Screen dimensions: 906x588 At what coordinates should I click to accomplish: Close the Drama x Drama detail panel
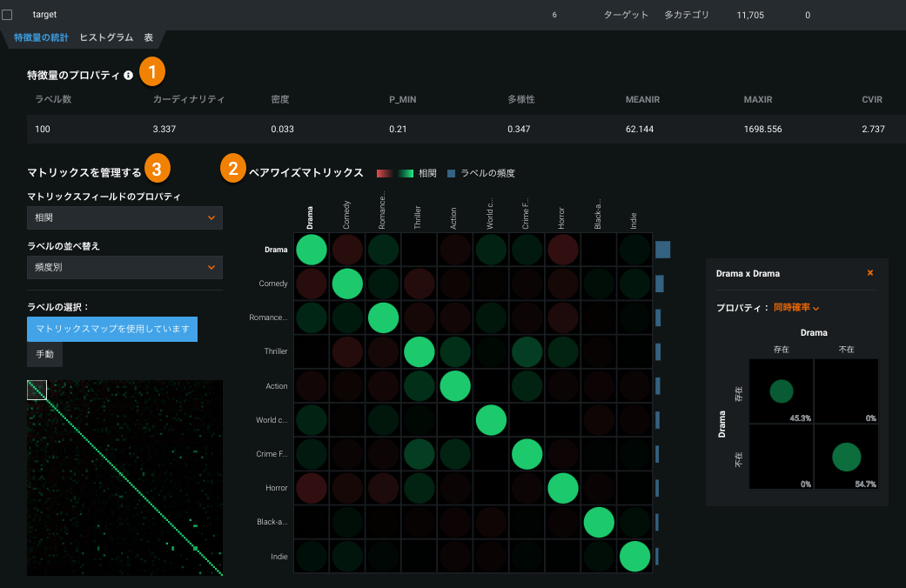[869, 273]
